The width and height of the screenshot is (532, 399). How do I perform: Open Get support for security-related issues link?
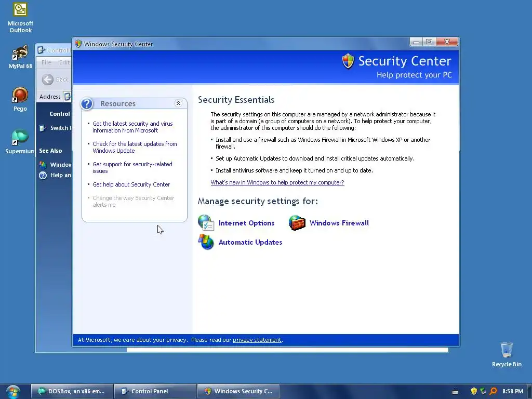click(x=132, y=168)
